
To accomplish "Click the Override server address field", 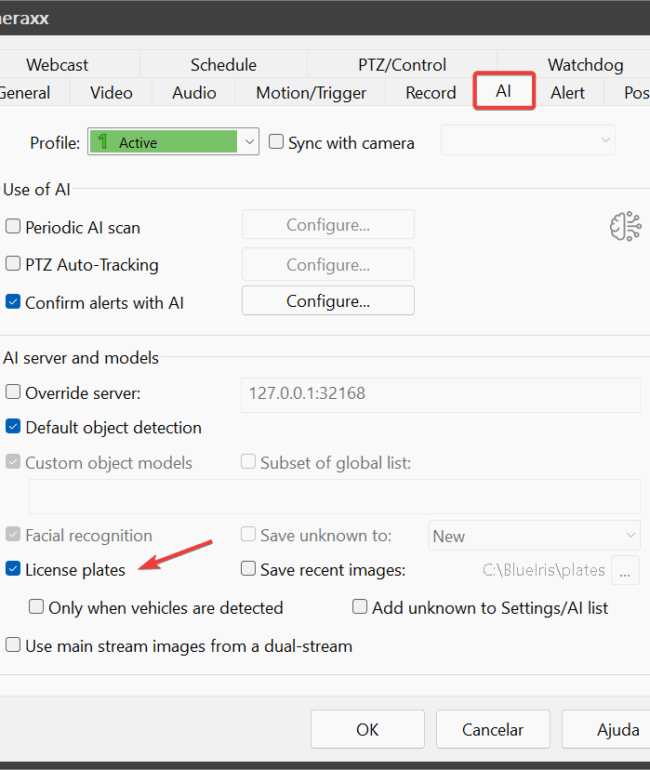I will click(x=440, y=394).
